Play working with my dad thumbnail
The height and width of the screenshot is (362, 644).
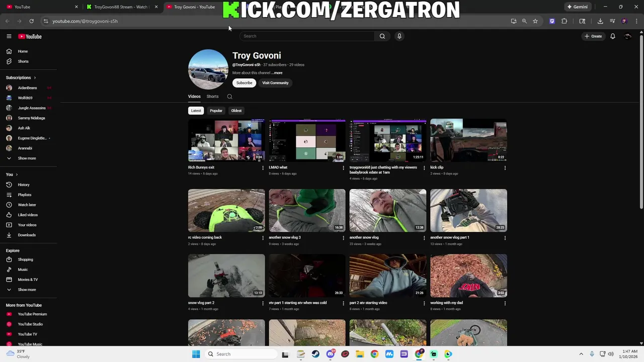[x=468, y=276]
